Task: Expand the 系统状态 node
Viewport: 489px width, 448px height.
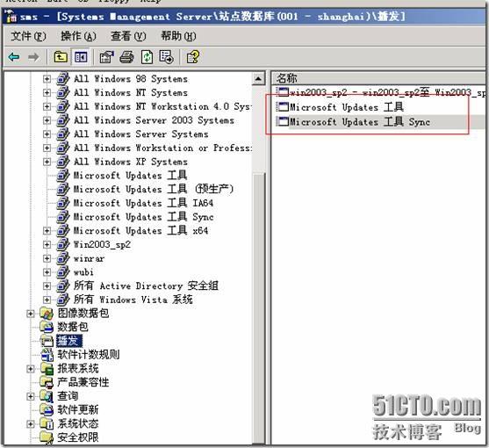Action: (30, 423)
